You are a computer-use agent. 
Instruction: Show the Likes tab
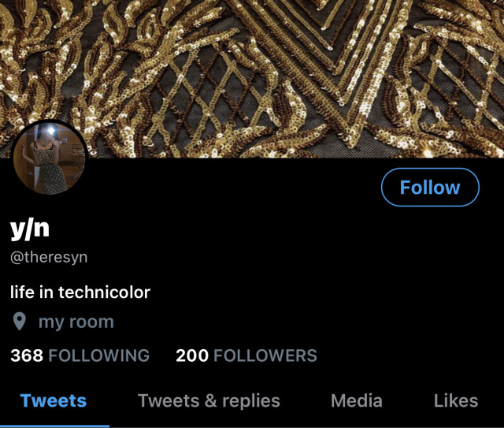[456, 401]
